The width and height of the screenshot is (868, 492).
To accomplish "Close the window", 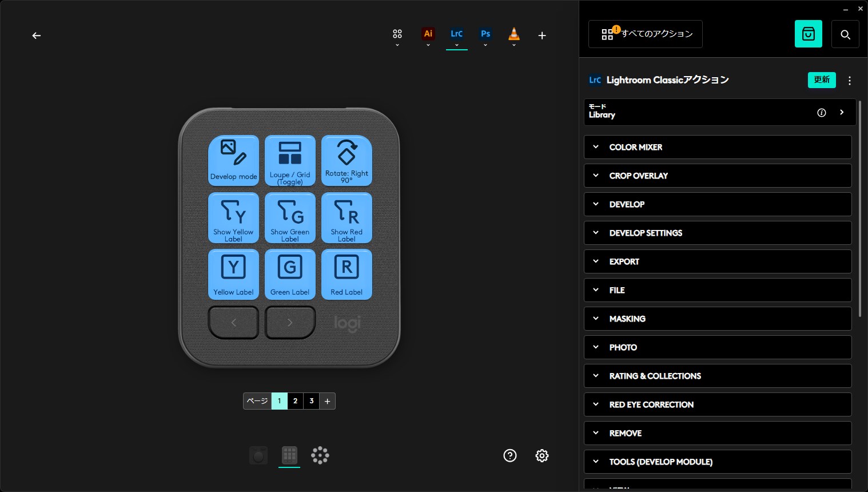I will [861, 9].
